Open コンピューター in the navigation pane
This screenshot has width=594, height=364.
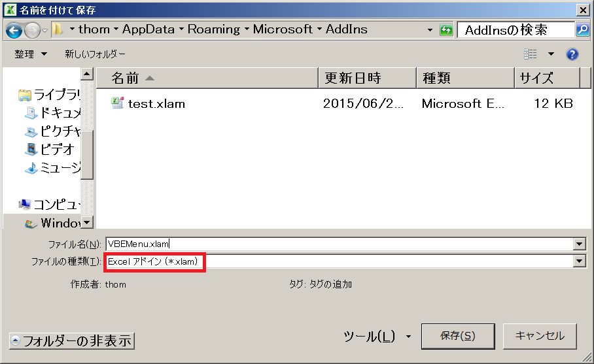[x=49, y=205]
